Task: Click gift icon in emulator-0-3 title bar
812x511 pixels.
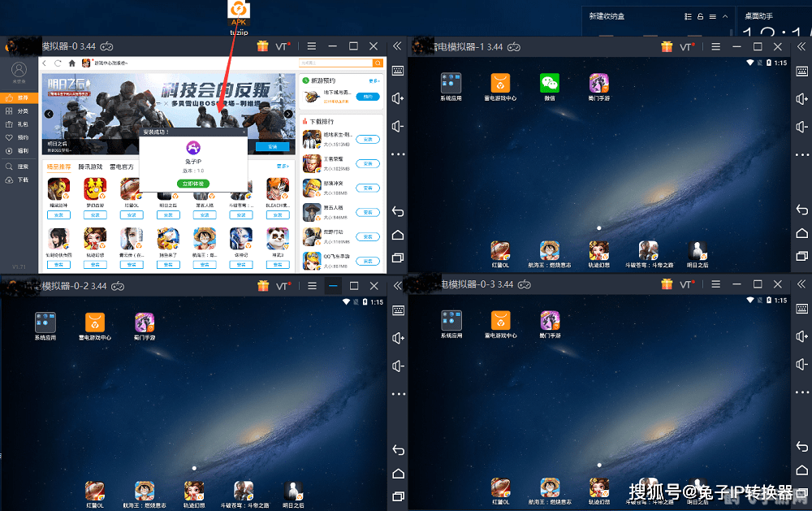Action: [667, 285]
